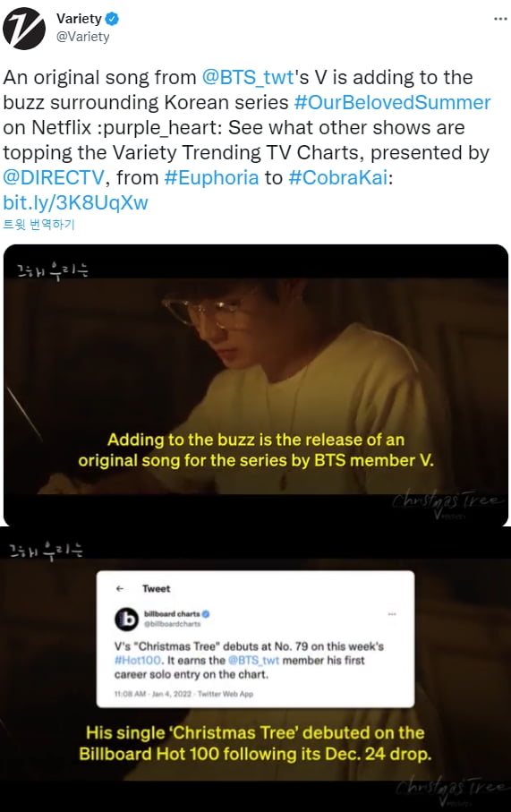
Task: Open the embedded tweet's three-dot menu
Action: (x=392, y=614)
